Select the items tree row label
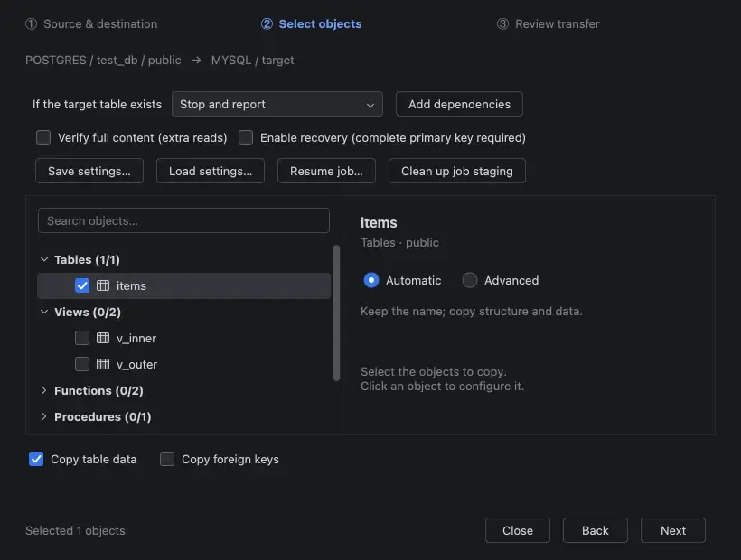Viewport: 741px width, 560px height. tap(131, 285)
